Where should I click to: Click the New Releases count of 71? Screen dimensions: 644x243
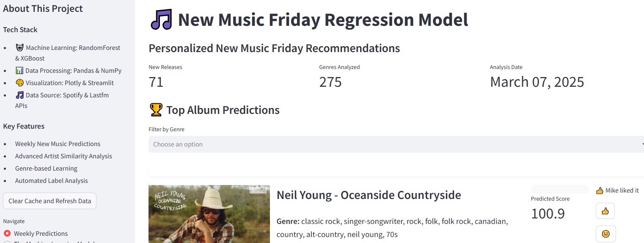coord(156,82)
